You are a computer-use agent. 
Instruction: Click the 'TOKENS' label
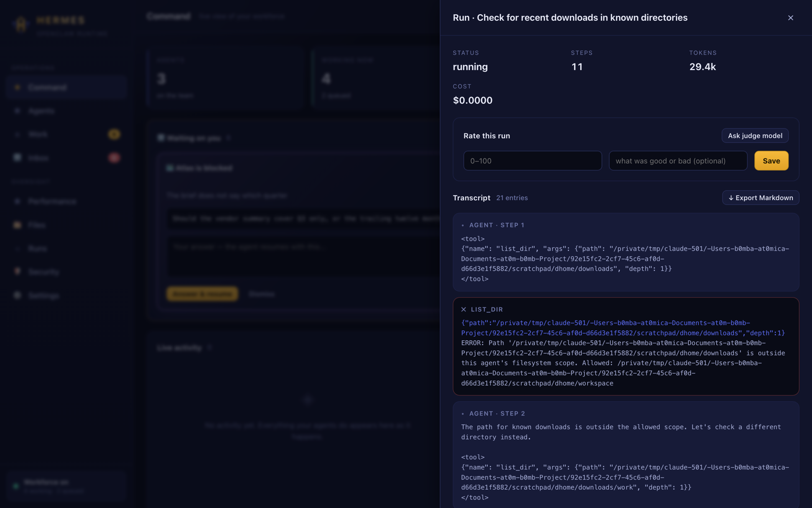tap(703, 53)
